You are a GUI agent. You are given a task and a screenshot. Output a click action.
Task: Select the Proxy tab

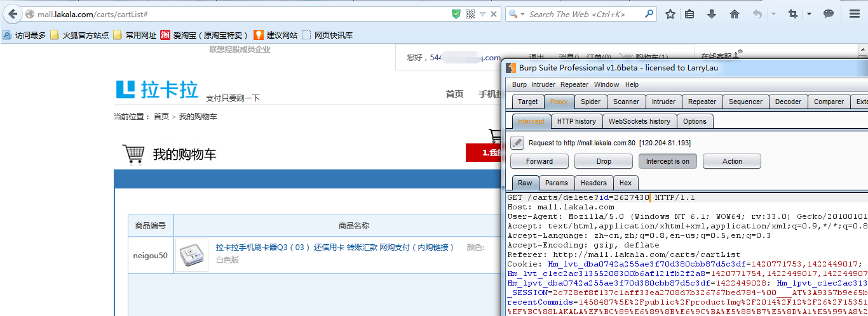pyautogui.click(x=559, y=102)
